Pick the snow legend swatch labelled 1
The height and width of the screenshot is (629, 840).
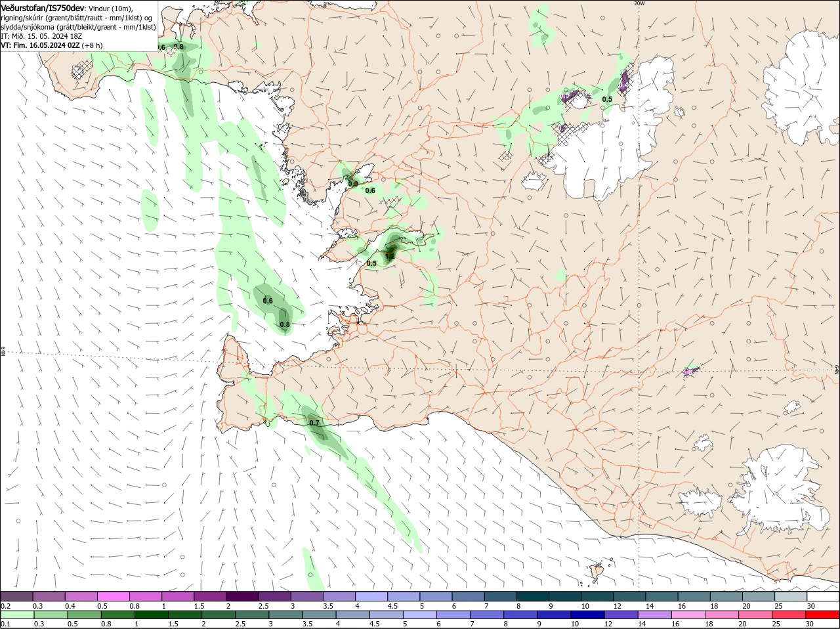tap(177, 596)
